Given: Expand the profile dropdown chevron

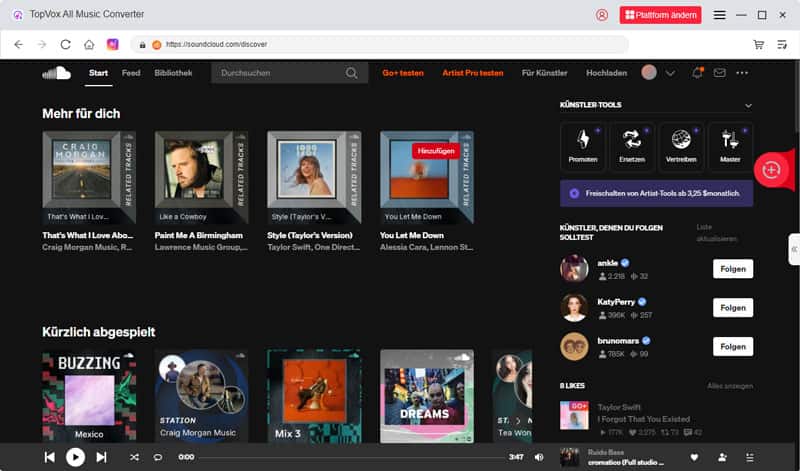Looking at the screenshot, I should 670,73.
